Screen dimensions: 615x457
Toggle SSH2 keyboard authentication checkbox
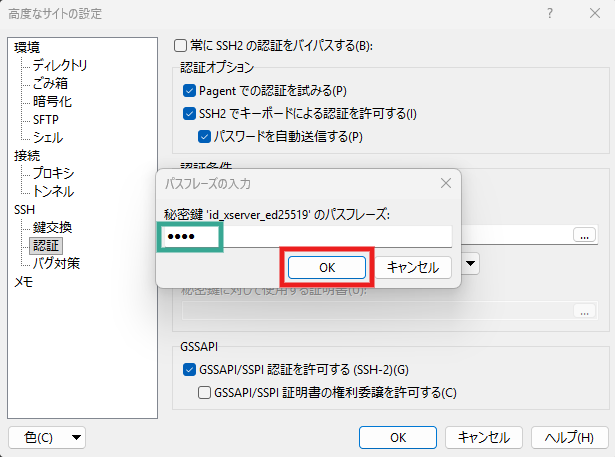(191, 114)
